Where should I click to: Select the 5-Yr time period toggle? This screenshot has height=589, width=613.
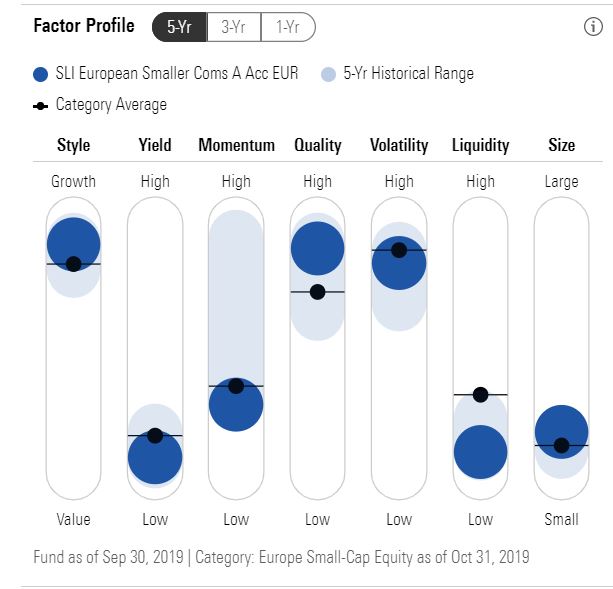coord(180,27)
